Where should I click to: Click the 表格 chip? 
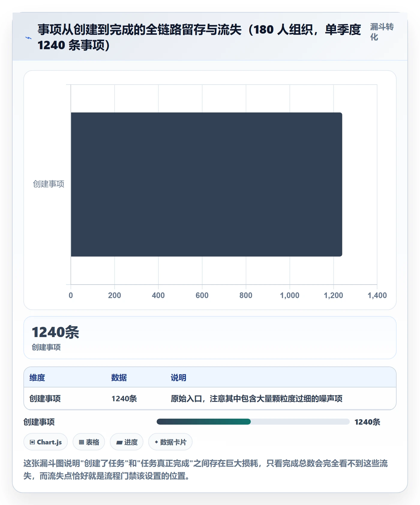coord(89,442)
